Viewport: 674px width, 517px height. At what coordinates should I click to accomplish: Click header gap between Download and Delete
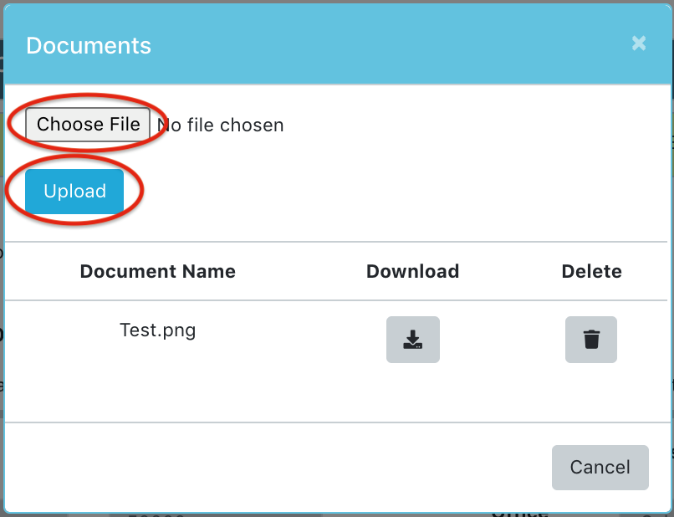click(x=510, y=271)
